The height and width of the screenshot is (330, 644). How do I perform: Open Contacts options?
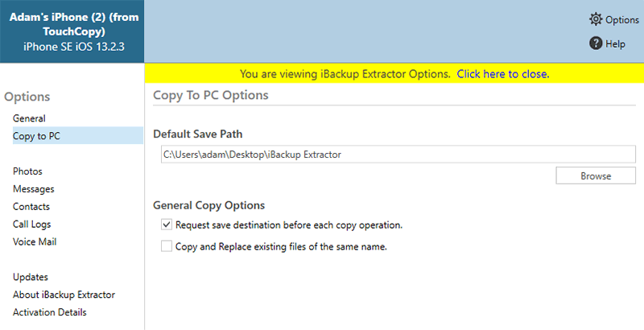tap(31, 207)
